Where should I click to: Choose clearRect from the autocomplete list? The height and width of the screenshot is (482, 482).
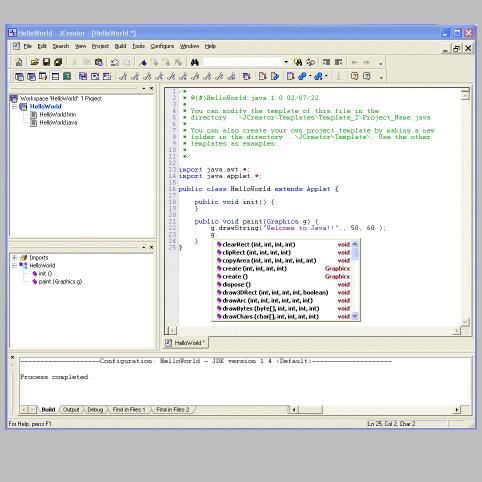tap(283, 245)
